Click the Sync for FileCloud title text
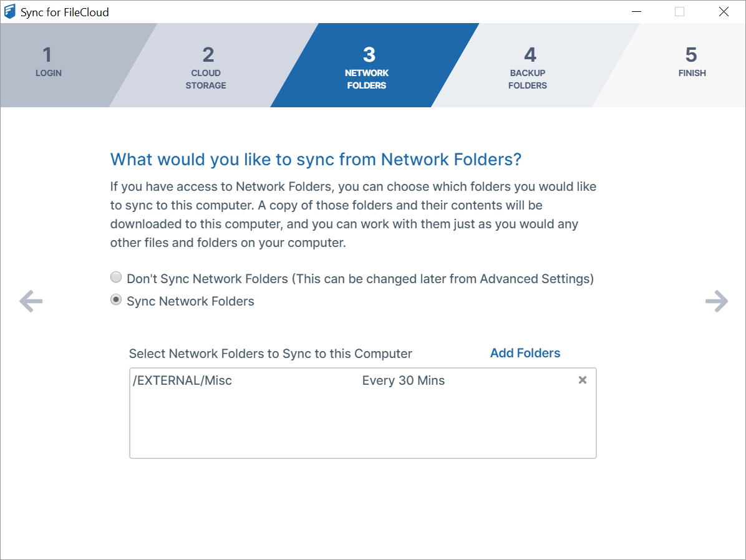Viewport: 746px width, 560px height. [x=65, y=12]
